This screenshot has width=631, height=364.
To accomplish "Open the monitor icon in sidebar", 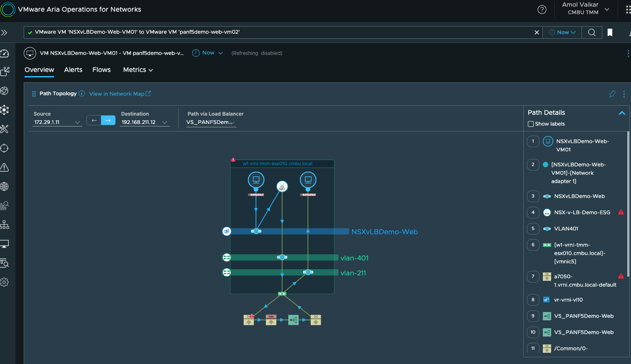I will [x=5, y=244].
